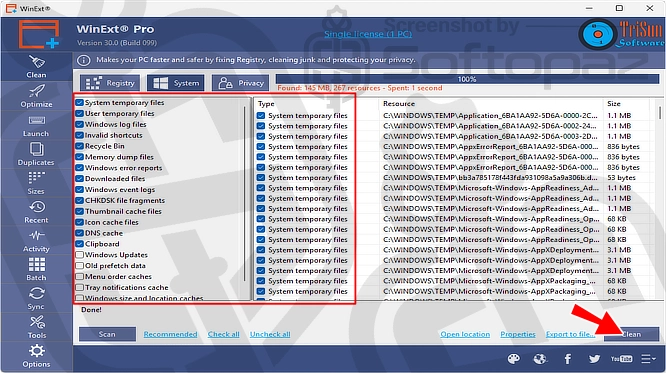666x373 pixels.
Task: Switch to the Registry tab
Action: [110, 83]
